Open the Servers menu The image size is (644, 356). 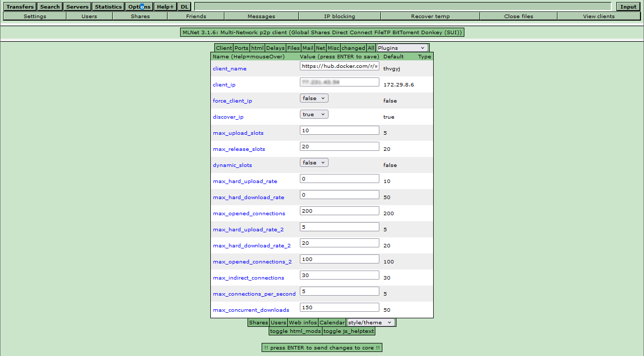pyautogui.click(x=77, y=7)
